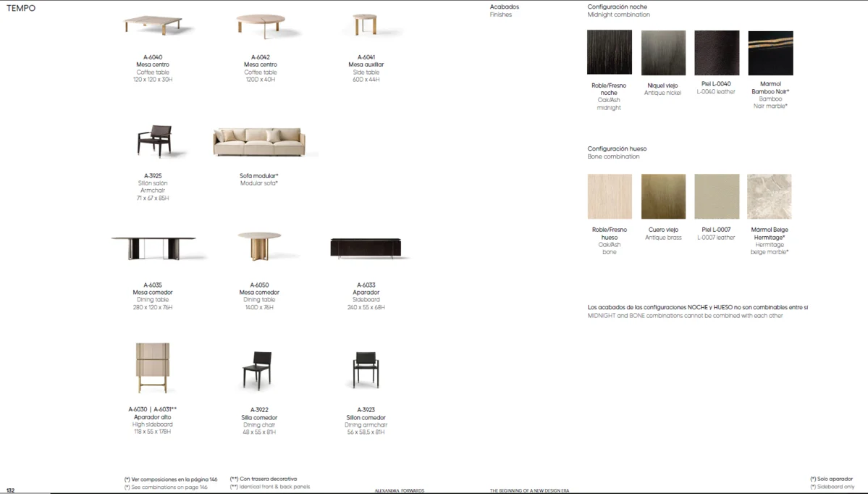Image resolution: width=868 pixels, height=494 pixels.
Task: Click the Bamboo Noir marble swatch
Action: [x=770, y=53]
